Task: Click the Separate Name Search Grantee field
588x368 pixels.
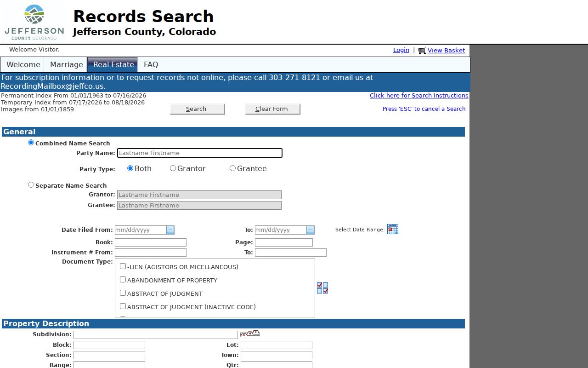Action: [x=199, y=206]
